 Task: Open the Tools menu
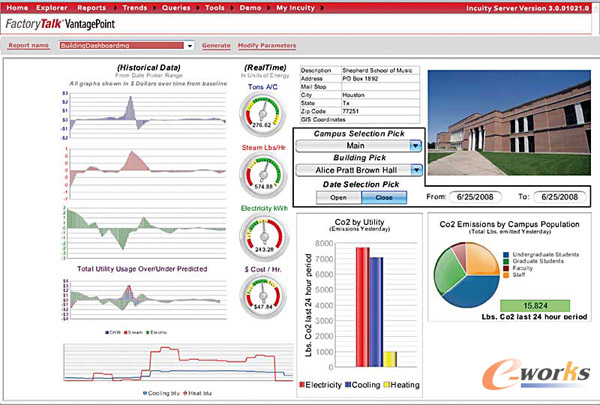pos(215,8)
